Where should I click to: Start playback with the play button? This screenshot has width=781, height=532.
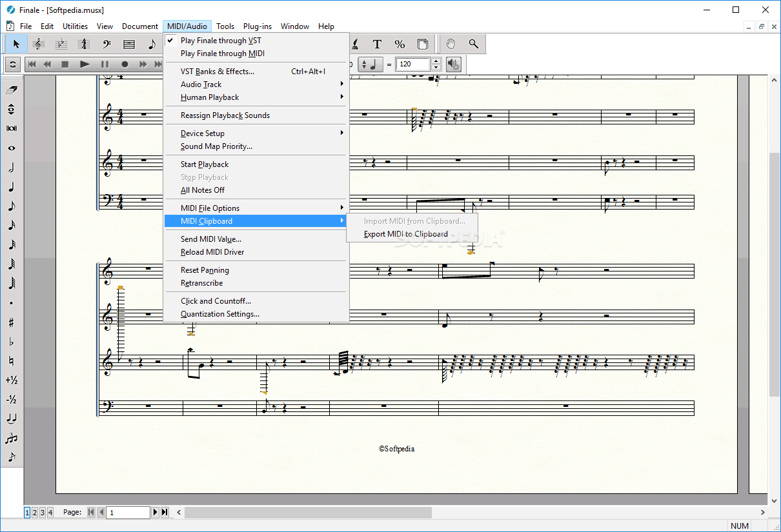click(x=85, y=64)
